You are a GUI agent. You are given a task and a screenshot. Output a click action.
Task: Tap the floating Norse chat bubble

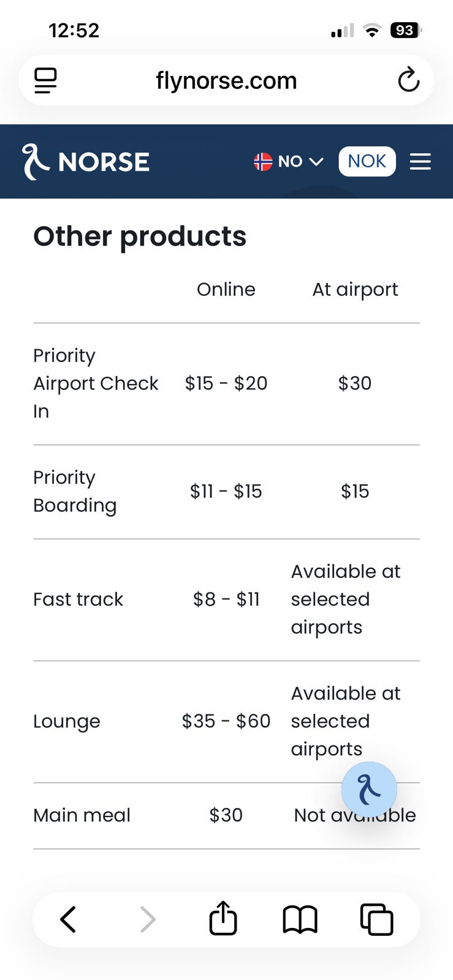click(x=369, y=790)
